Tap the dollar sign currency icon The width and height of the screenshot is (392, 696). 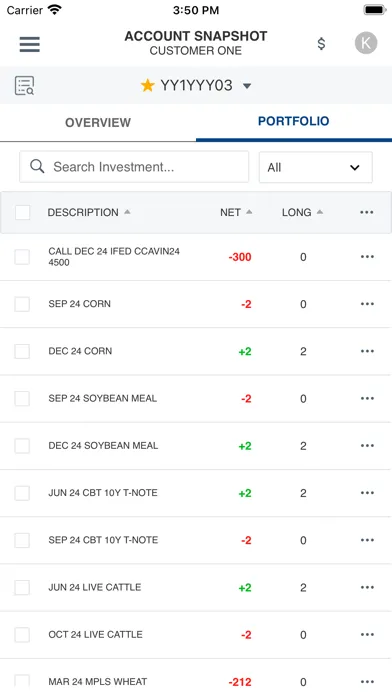pos(321,44)
